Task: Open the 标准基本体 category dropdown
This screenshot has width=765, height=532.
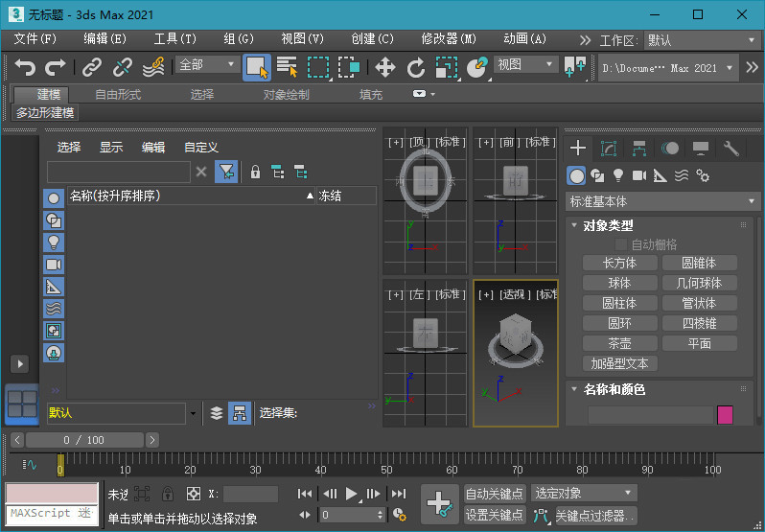Action: (662, 201)
